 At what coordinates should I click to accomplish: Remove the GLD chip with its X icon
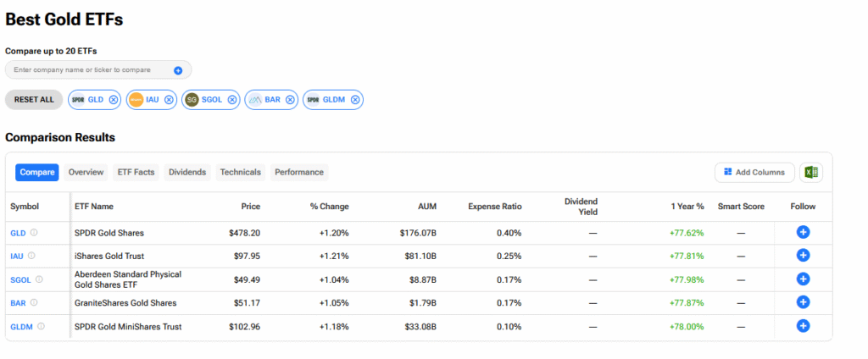pos(114,100)
